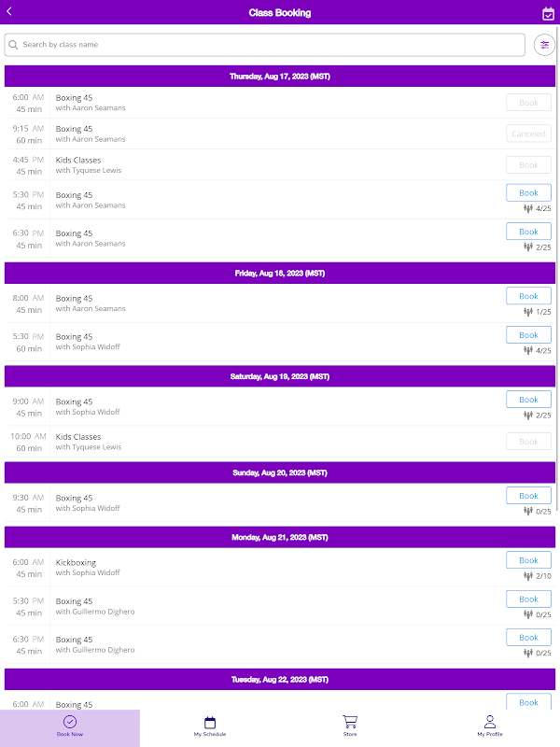Select the Friday, Aug 18, 2023 date header
The height and width of the screenshot is (747, 560).
[x=280, y=273]
